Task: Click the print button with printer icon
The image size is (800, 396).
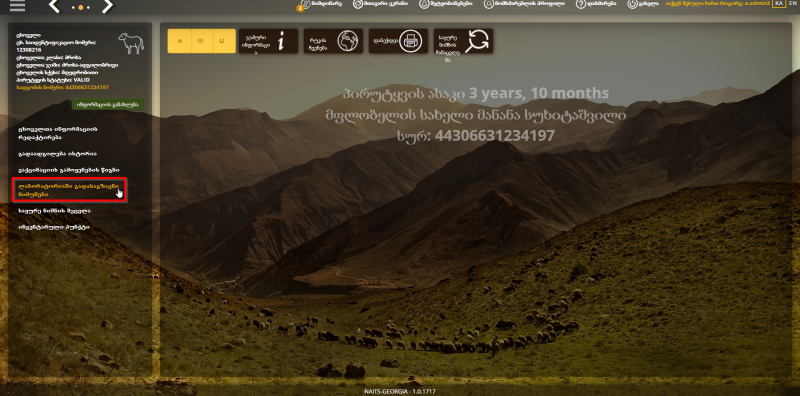Action: 398,41
